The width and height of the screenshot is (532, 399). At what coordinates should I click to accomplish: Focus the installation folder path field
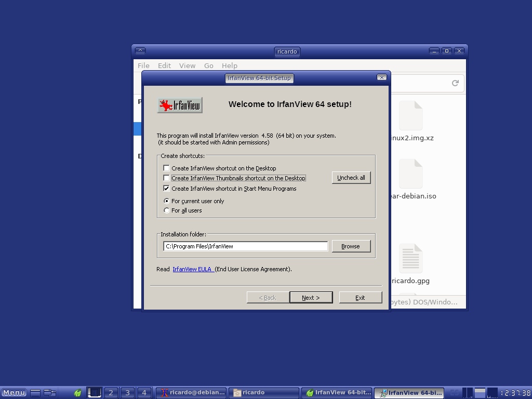[x=246, y=246]
